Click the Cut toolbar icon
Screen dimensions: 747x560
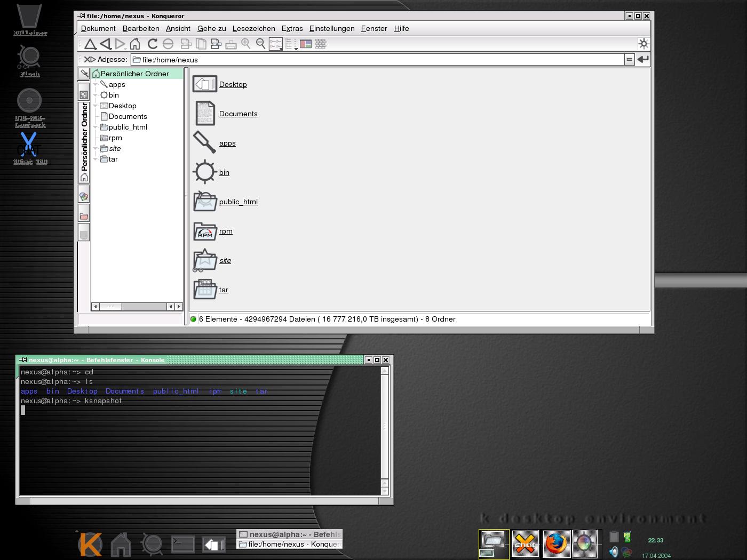point(186,44)
